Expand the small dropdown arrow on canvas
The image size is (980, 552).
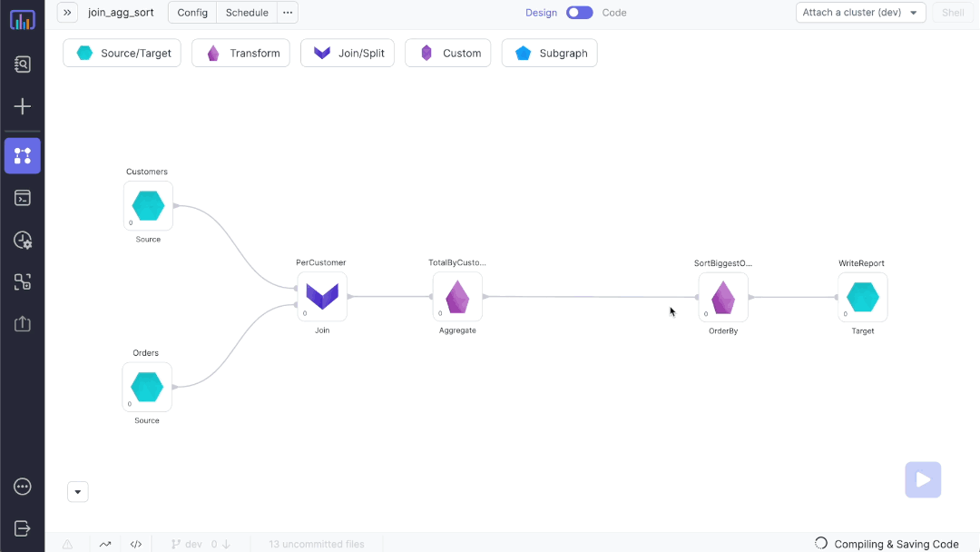[x=78, y=492]
